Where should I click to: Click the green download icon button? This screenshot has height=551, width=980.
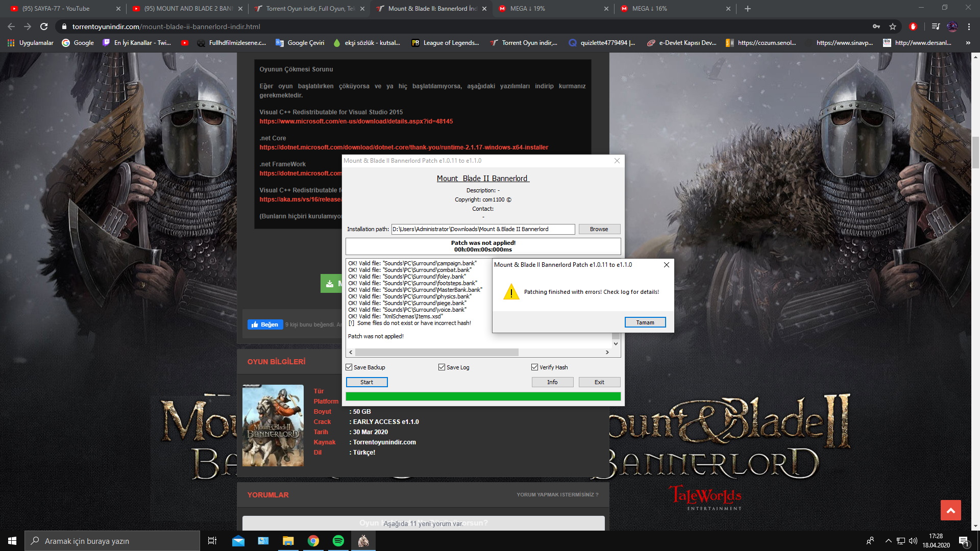click(330, 284)
